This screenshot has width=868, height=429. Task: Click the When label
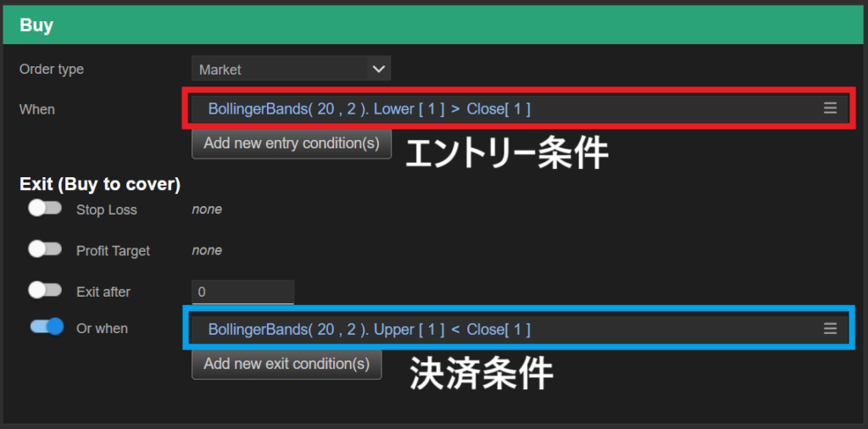tap(37, 109)
